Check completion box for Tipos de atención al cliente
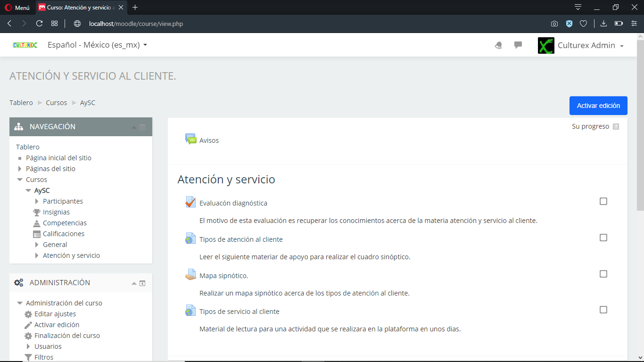The height and width of the screenshot is (362, 644). pyautogui.click(x=603, y=238)
